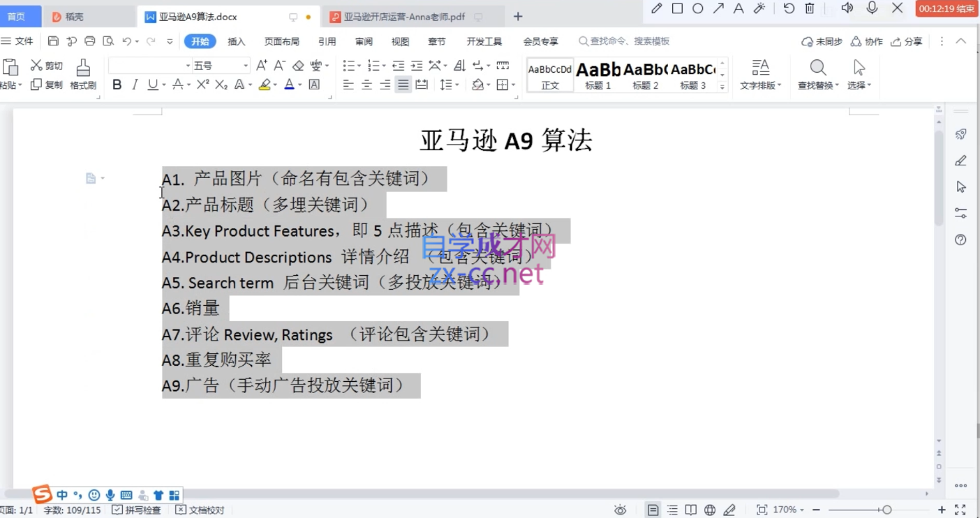Image resolution: width=980 pixels, height=518 pixels.
Task: Toggle italic formatting
Action: click(135, 84)
